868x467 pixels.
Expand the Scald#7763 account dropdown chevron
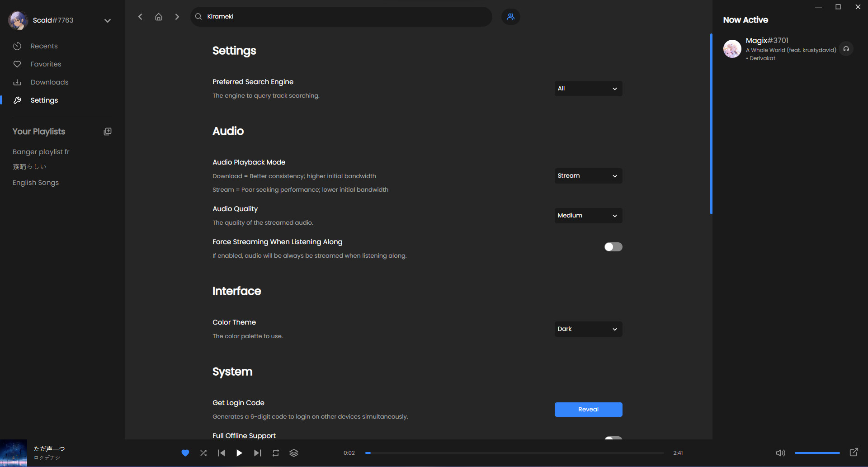pos(108,20)
